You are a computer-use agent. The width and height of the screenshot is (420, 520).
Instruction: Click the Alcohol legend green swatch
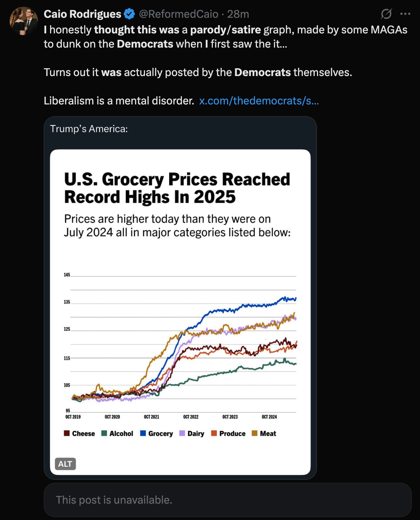104,433
